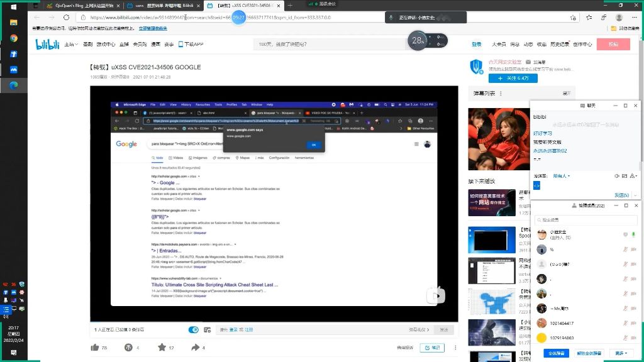The image size is (644, 362).
Task: Open notification center on the taskbar
Action: pyautogui.click(x=14, y=353)
